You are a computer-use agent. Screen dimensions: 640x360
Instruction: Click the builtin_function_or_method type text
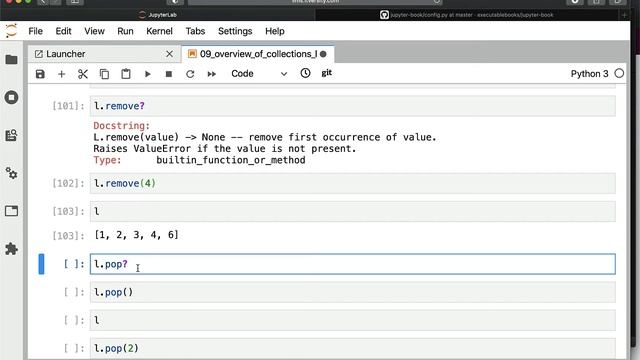click(231, 160)
